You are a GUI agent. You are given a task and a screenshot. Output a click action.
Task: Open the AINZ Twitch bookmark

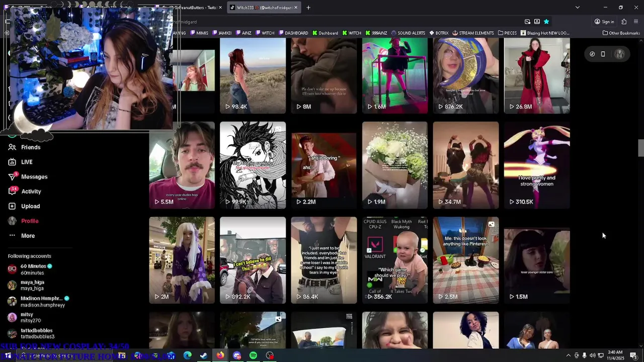point(243,33)
